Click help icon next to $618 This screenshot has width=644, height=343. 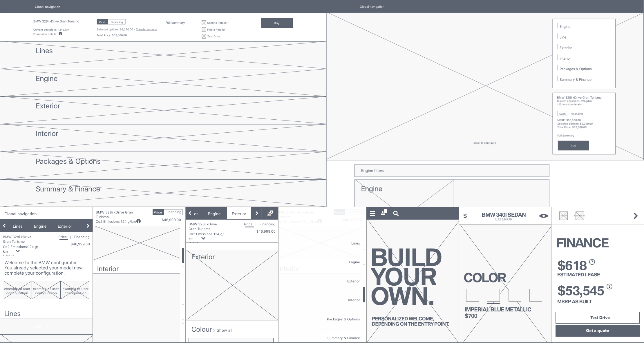click(592, 262)
